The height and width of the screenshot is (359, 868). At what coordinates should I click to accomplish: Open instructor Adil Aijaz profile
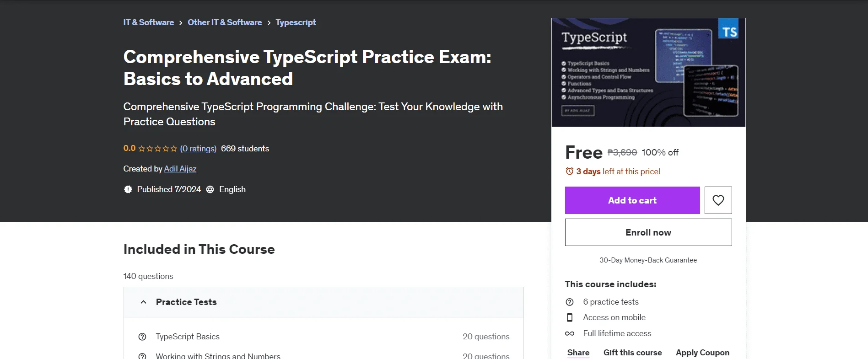pyautogui.click(x=180, y=169)
